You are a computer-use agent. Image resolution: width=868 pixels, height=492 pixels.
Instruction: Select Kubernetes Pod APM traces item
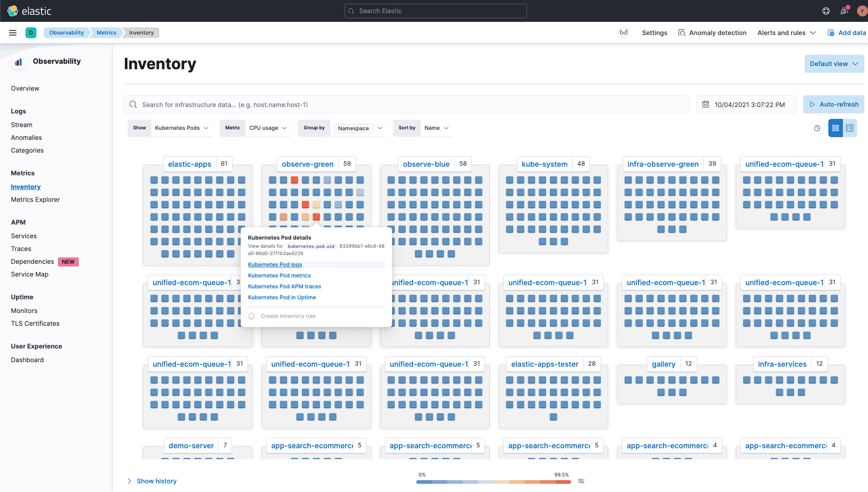[x=284, y=287]
